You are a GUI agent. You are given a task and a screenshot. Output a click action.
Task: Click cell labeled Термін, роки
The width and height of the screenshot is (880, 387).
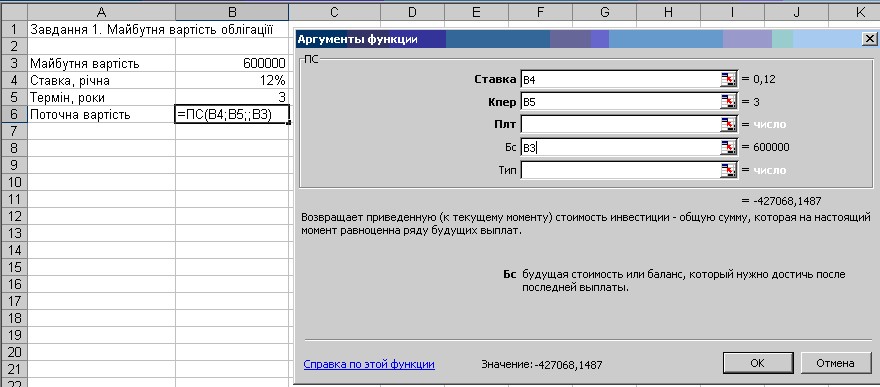pos(101,97)
